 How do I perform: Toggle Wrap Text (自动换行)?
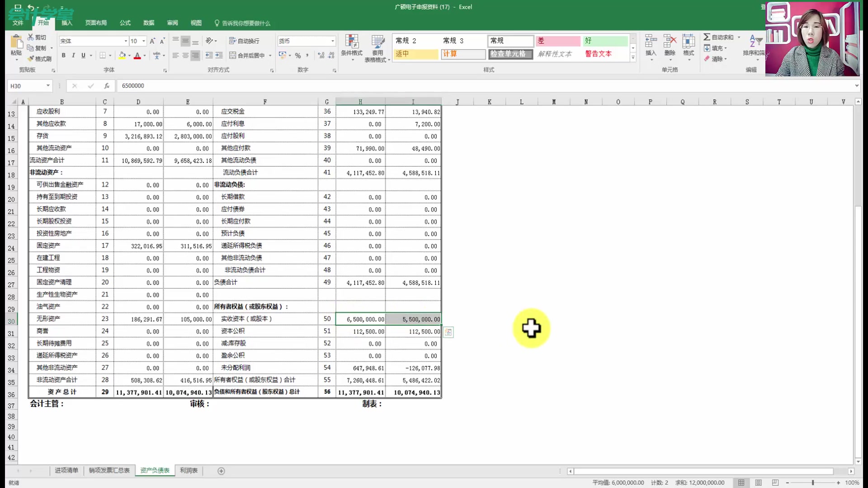244,41
